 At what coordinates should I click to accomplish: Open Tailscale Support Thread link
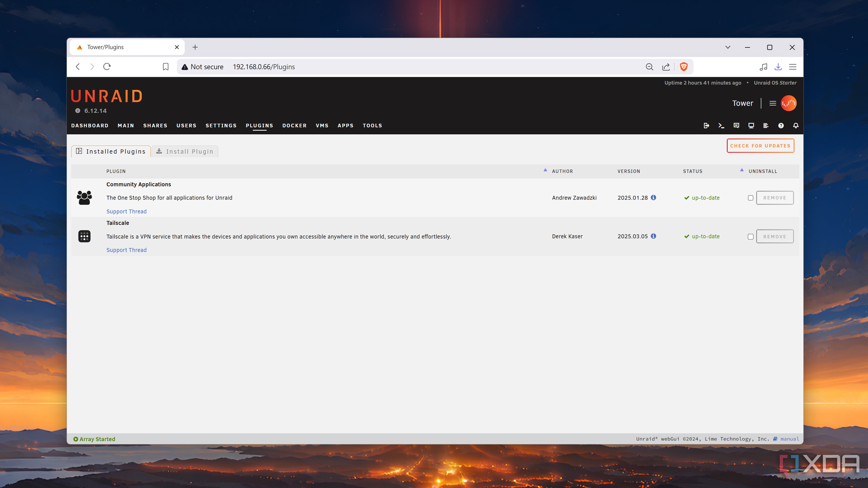(x=126, y=250)
